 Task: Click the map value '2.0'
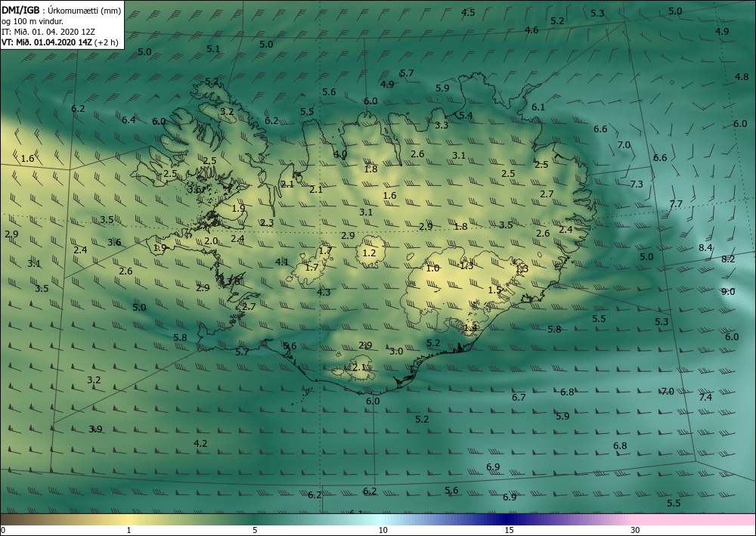(211, 241)
